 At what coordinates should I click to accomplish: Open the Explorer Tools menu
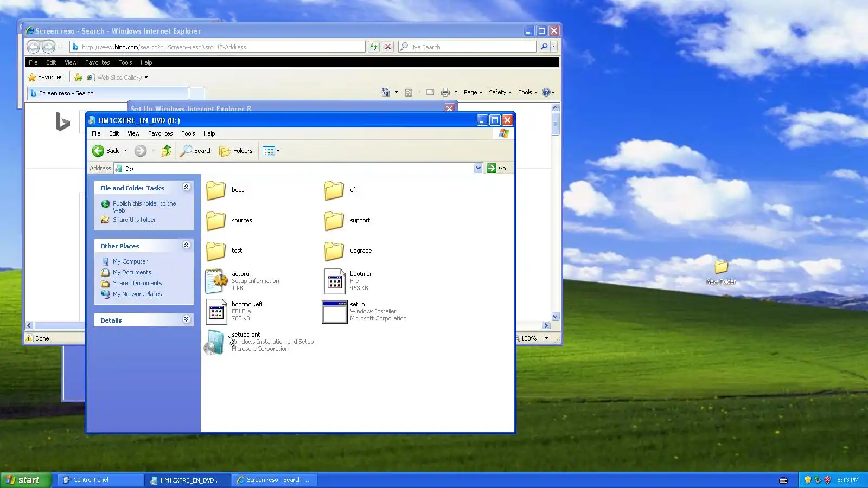click(188, 133)
